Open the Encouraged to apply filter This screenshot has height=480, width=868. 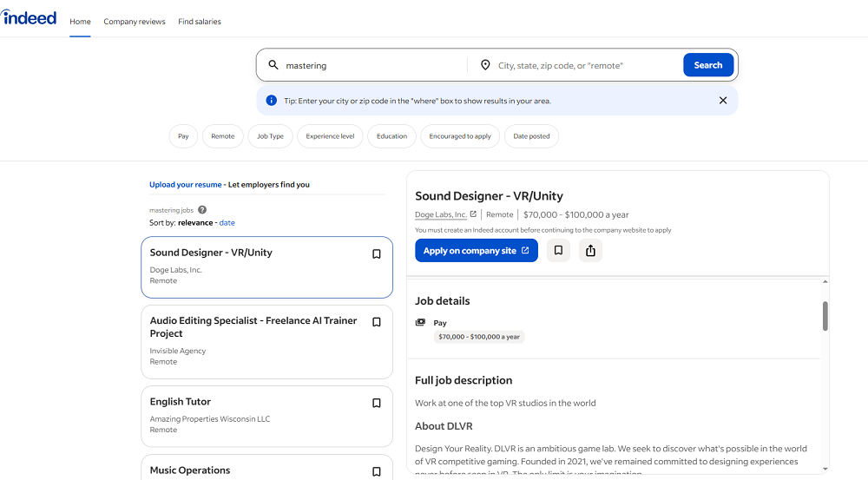pos(460,136)
